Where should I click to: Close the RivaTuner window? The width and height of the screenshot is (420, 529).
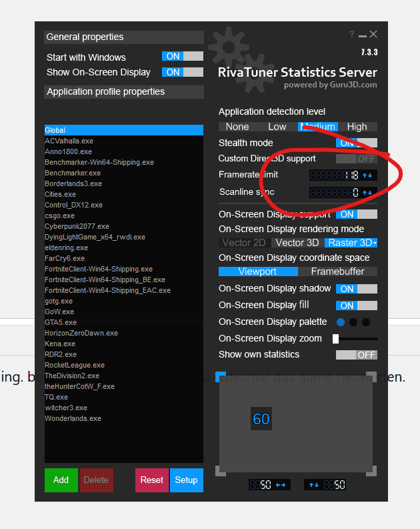pyautogui.click(x=373, y=34)
